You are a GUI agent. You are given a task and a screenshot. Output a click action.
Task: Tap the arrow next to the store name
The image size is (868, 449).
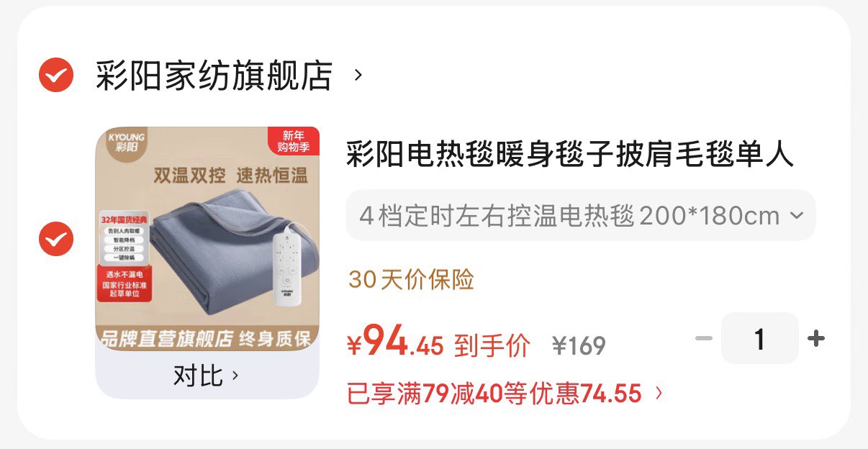[358, 75]
